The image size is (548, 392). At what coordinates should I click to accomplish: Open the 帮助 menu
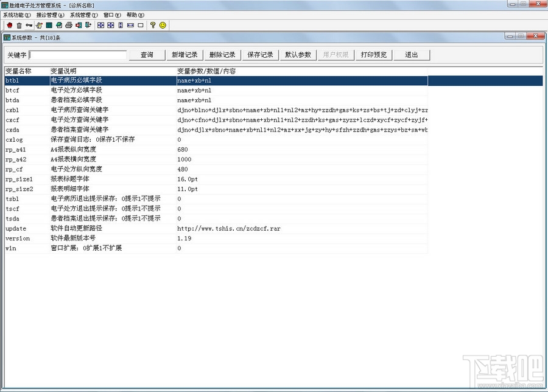[x=135, y=15]
